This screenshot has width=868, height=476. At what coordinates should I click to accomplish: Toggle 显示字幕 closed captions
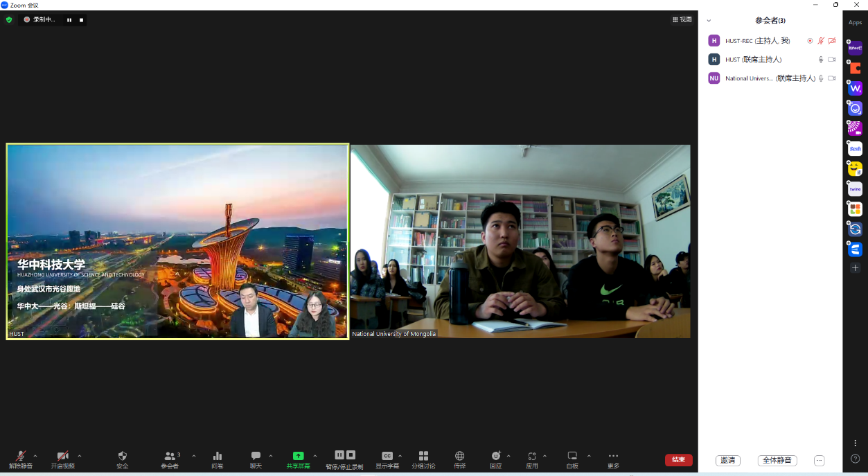tap(387, 459)
